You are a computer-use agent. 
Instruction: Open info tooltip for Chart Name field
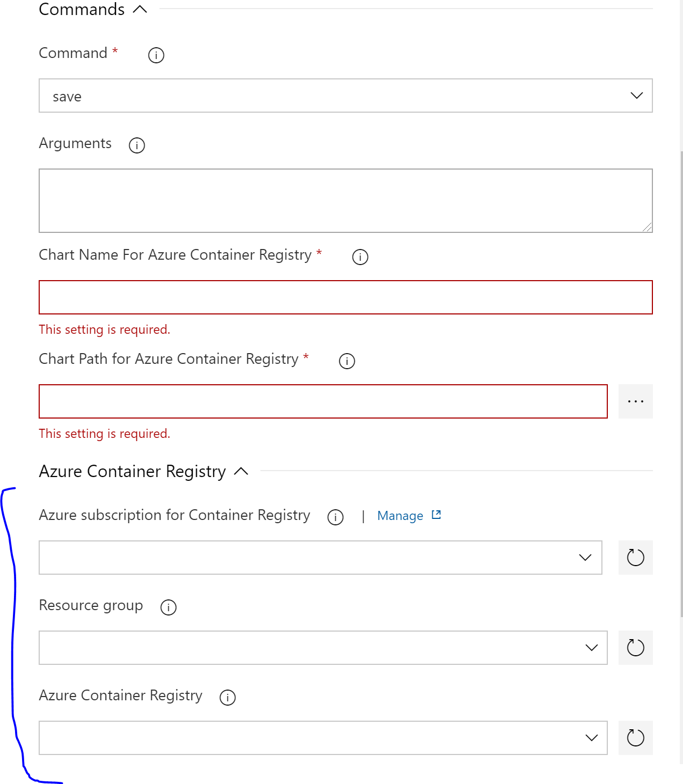[360, 257]
